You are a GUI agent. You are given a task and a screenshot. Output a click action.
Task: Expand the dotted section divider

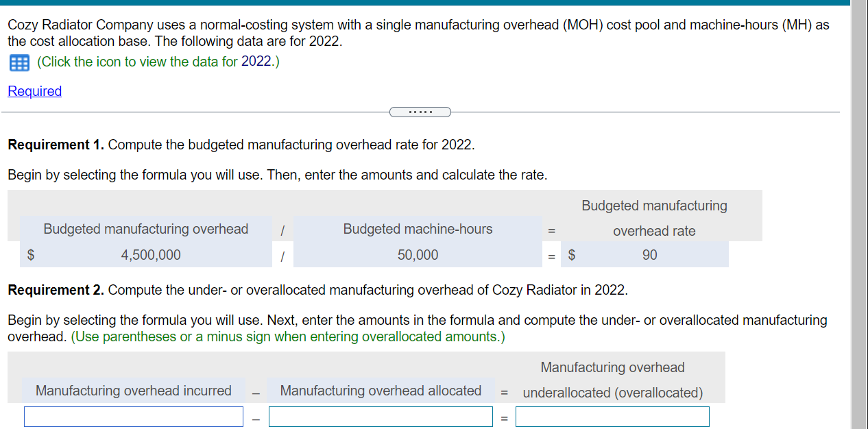tap(420, 111)
